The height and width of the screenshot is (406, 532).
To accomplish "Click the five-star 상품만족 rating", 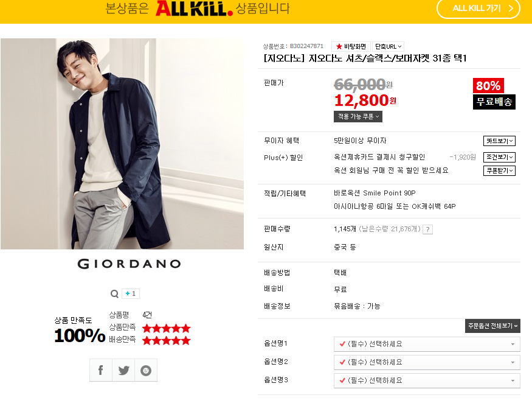I will tap(166, 329).
